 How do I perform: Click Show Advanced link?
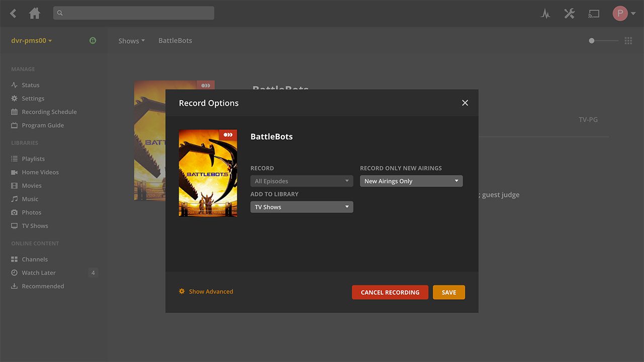click(x=206, y=292)
